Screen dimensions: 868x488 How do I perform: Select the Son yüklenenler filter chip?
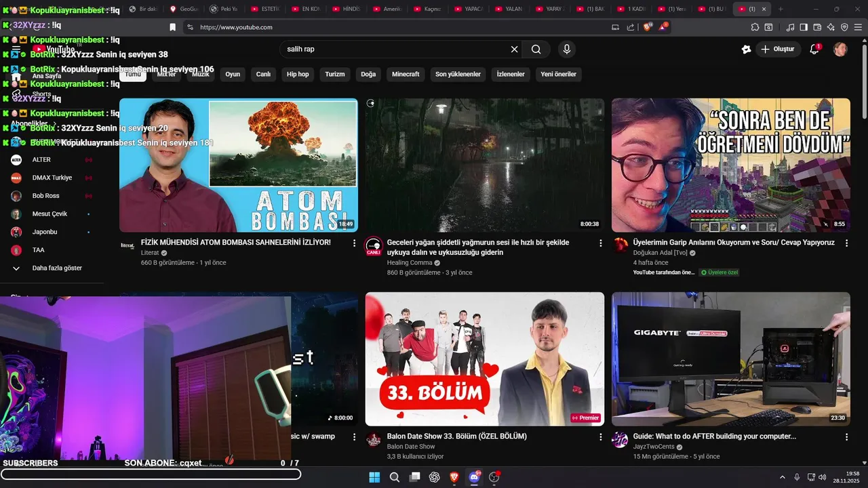click(x=458, y=74)
